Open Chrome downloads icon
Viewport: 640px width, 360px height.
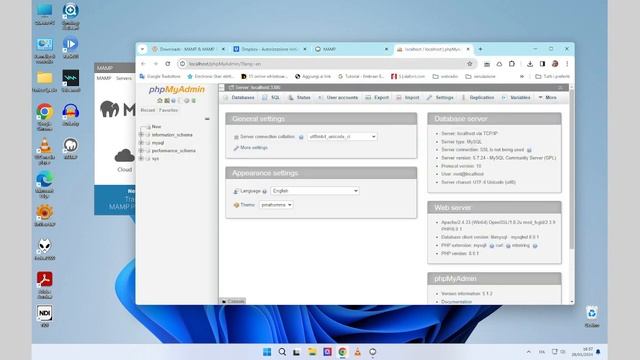pos(530,64)
